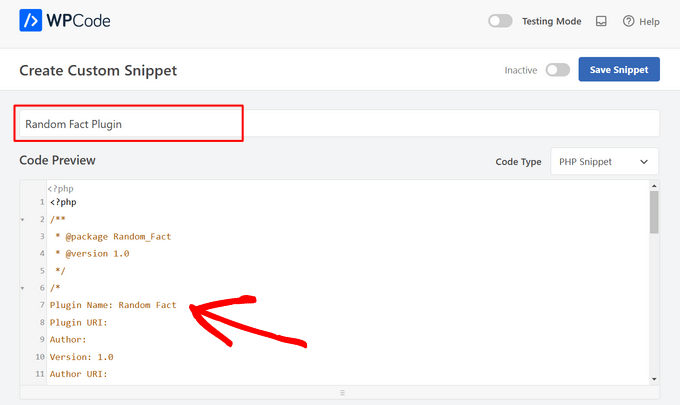Image resolution: width=680 pixels, height=405 pixels.
Task: Click the 'Version: 1.0' code line
Action: (x=82, y=357)
